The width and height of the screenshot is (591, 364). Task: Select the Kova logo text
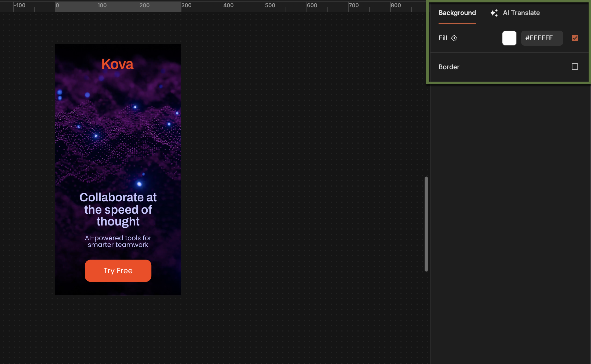(118, 64)
